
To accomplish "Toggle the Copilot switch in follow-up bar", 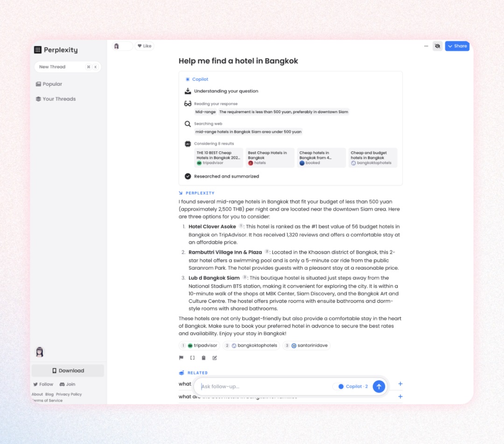I will tap(341, 387).
